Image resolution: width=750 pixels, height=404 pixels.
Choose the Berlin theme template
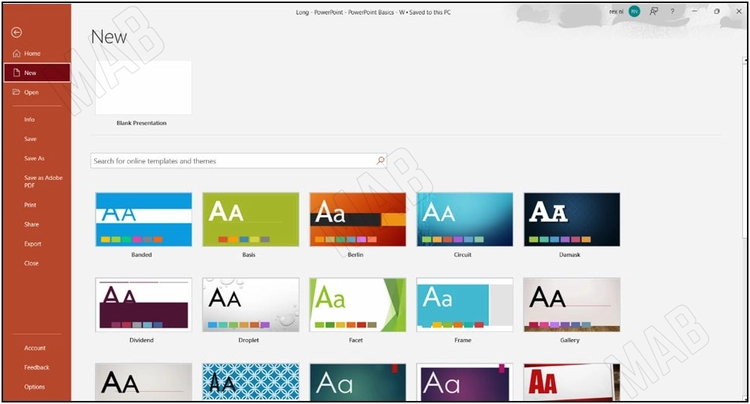357,219
